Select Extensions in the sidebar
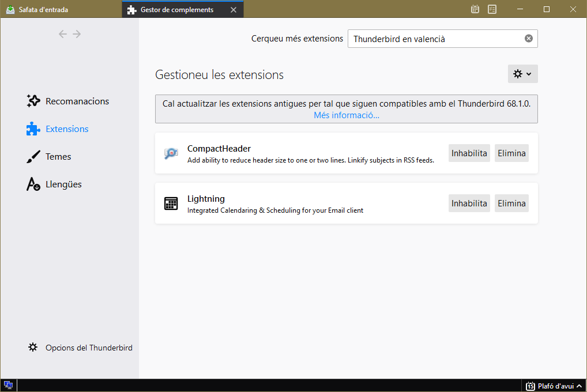This screenshot has width=587, height=392. point(58,129)
